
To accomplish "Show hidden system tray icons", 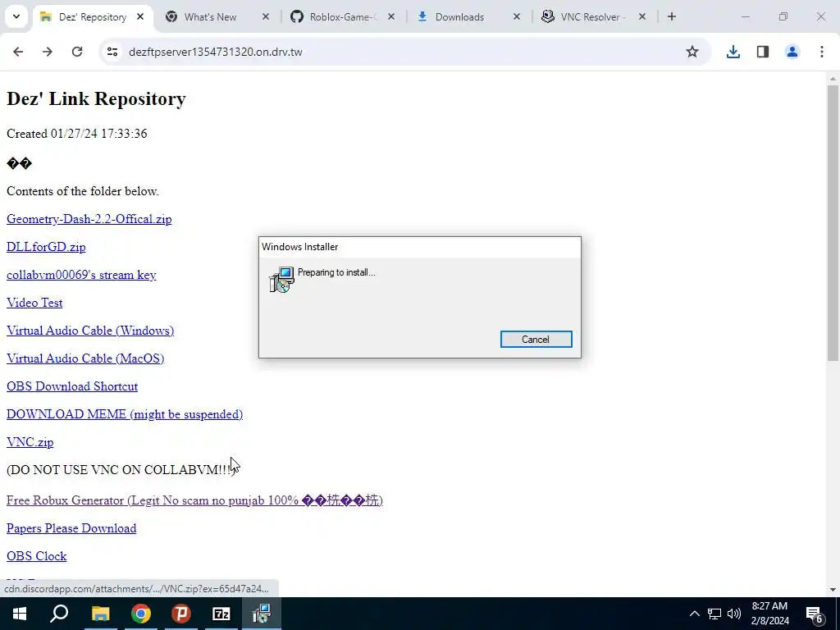I will (694, 614).
